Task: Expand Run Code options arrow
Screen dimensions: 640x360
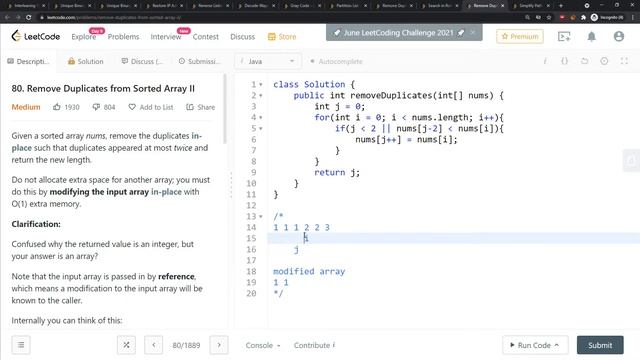Action: pos(557,345)
